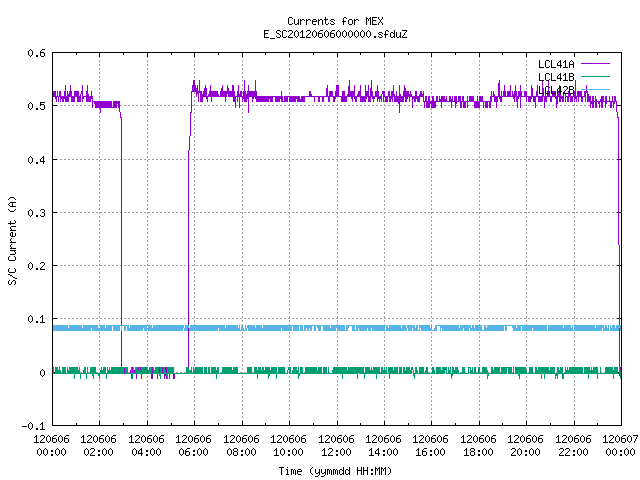Click the 120606 20:00 time tick label
Screen dimensions: 640x480
(526, 446)
